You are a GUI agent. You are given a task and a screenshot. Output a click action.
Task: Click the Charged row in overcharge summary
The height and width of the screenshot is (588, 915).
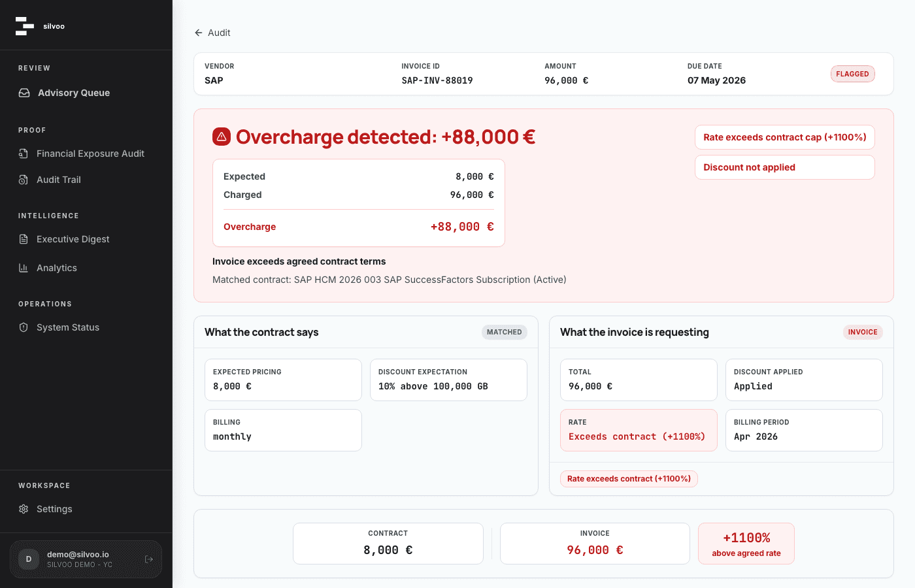point(359,195)
